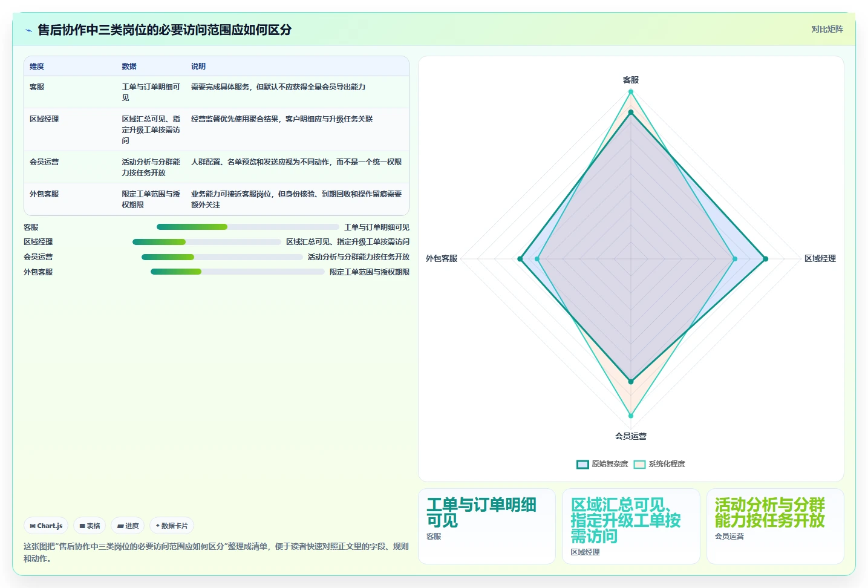
Task: Click the 区域经理 progress bar
Action: tap(207, 242)
